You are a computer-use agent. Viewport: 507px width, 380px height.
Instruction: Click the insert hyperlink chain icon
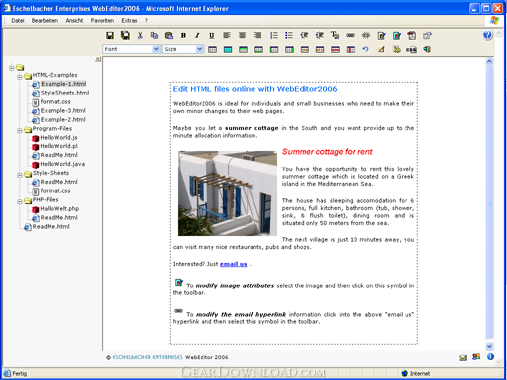pos(350,35)
